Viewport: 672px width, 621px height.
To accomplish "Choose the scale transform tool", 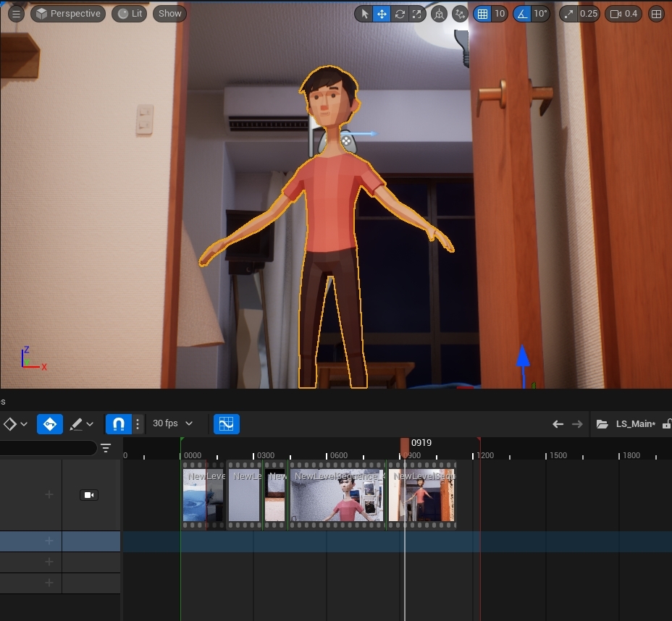I will [417, 14].
